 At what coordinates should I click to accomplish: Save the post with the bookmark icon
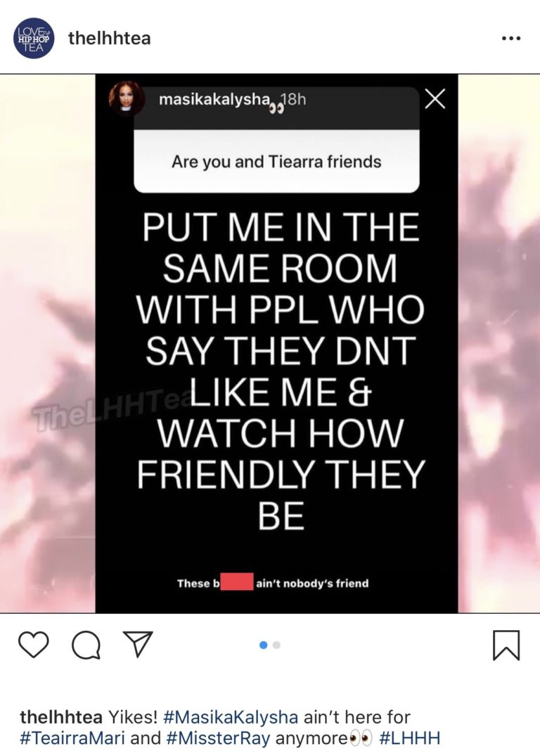[506, 645]
